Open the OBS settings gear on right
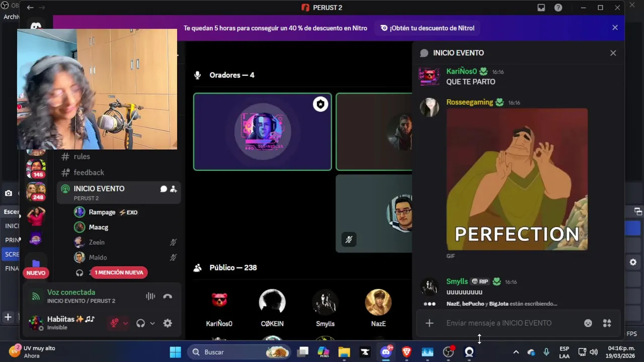 tap(633, 262)
